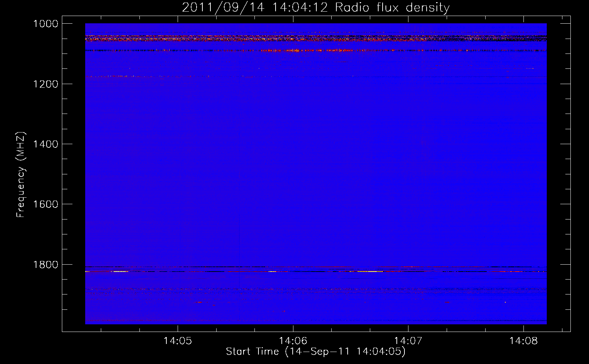Screen dimensions: 589x364
Task: Click the 1200 frequency tick label
Action: pos(46,84)
